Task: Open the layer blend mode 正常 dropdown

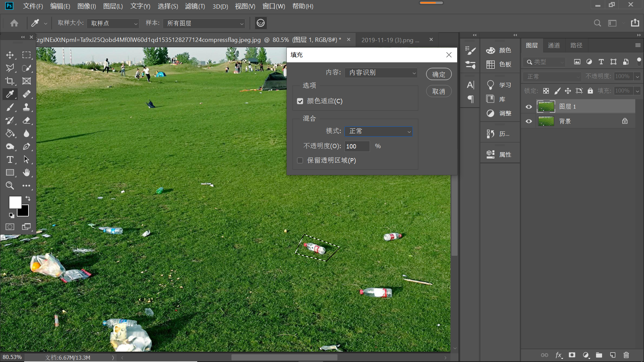Action: click(552, 76)
